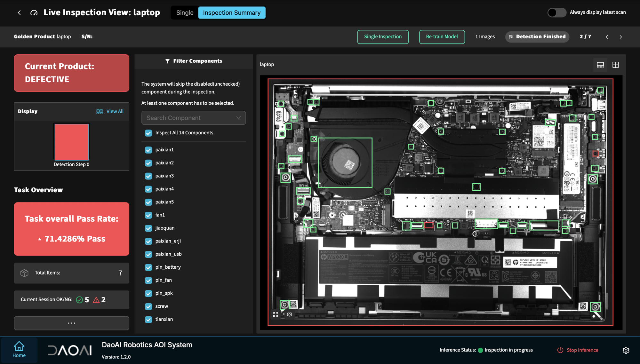Uncheck the Inspect All 14 Components checkbox
The height and width of the screenshot is (364, 640).
click(148, 133)
